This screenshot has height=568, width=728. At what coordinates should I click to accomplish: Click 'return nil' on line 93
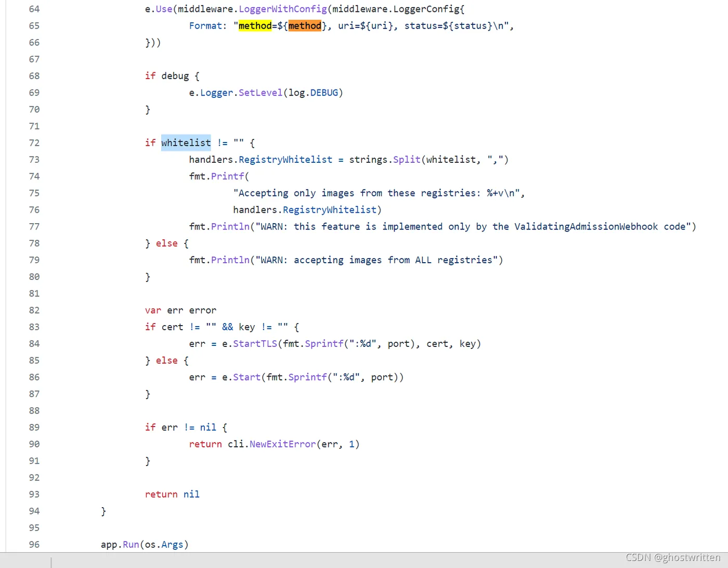[172, 494]
